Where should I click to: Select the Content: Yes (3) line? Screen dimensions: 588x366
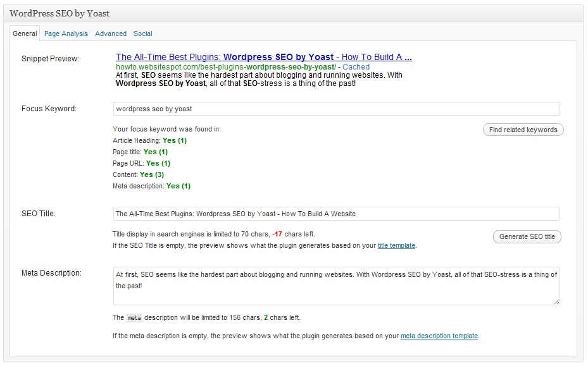pyautogui.click(x=139, y=174)
